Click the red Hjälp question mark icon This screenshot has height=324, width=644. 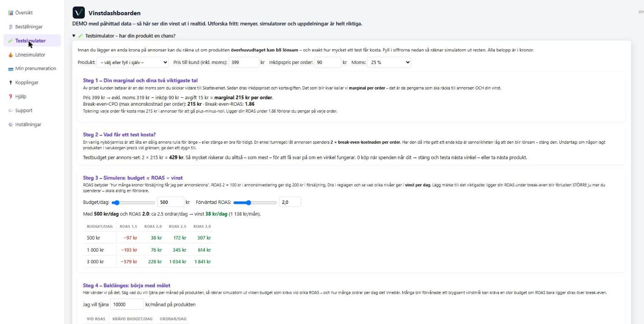coord(11,96)
